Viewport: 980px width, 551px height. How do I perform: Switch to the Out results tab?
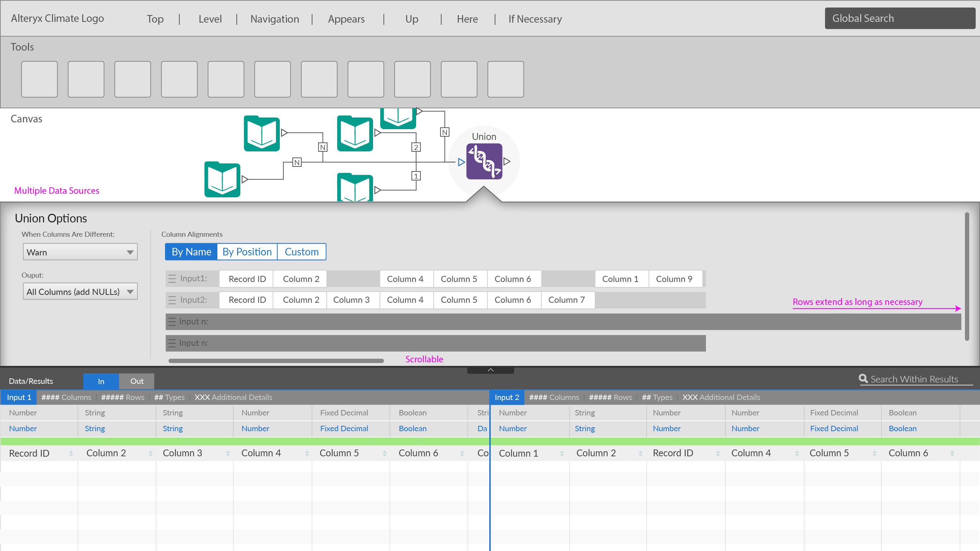[x=137, y=381]
